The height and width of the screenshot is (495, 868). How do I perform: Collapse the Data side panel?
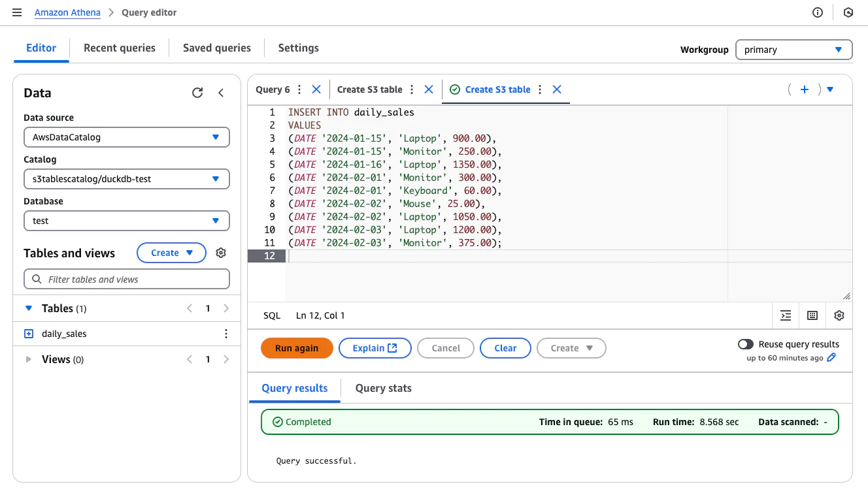pos(221,93)
